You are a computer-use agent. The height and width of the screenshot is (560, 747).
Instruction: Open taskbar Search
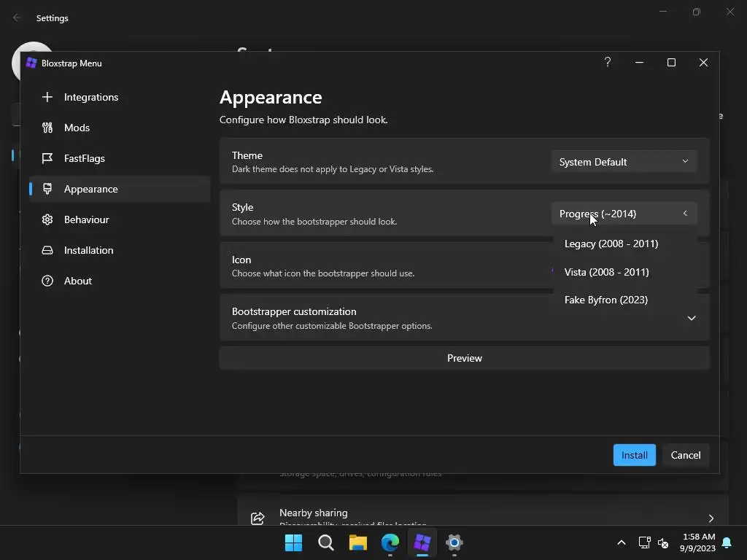(326, 542)
